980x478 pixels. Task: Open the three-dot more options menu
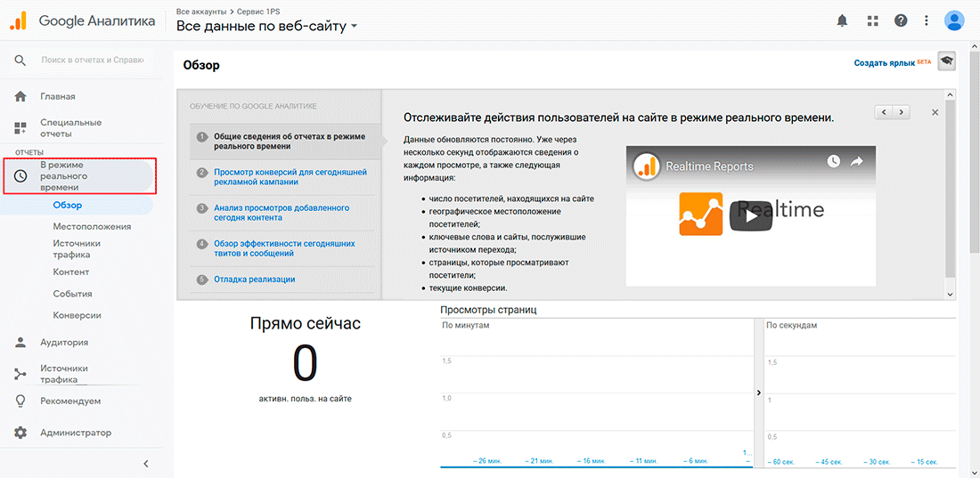[927, 20]
